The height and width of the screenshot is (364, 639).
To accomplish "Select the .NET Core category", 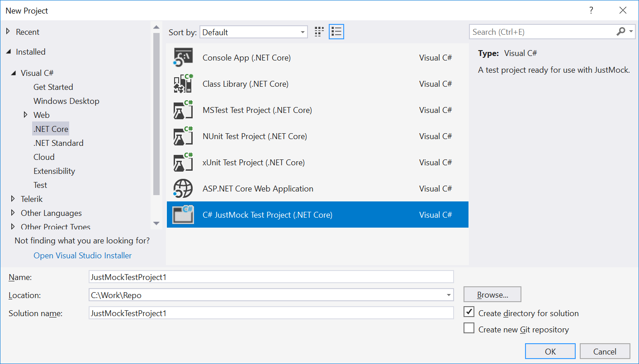I will [x=51, y=129].
